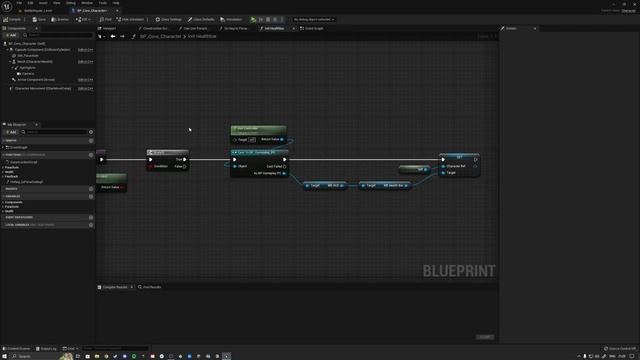Start Play in editor with green arrow
Screen dimensions: 640x360
[x=253, y=20]
